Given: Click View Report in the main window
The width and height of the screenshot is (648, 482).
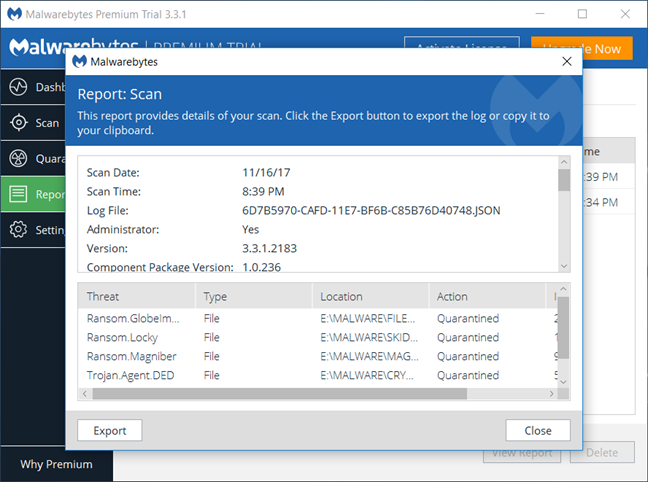Looking at the screenshot, I should click(522, 456).
